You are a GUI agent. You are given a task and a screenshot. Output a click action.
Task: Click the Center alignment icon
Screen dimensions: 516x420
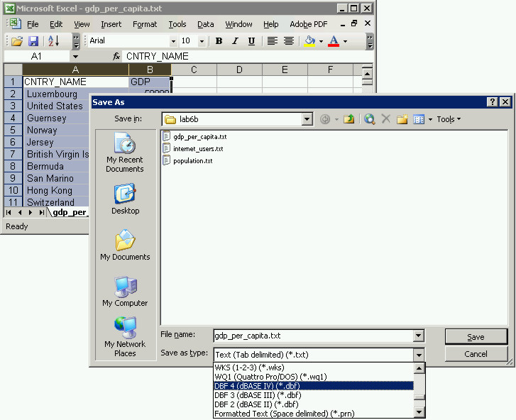(x=289, y=41)
